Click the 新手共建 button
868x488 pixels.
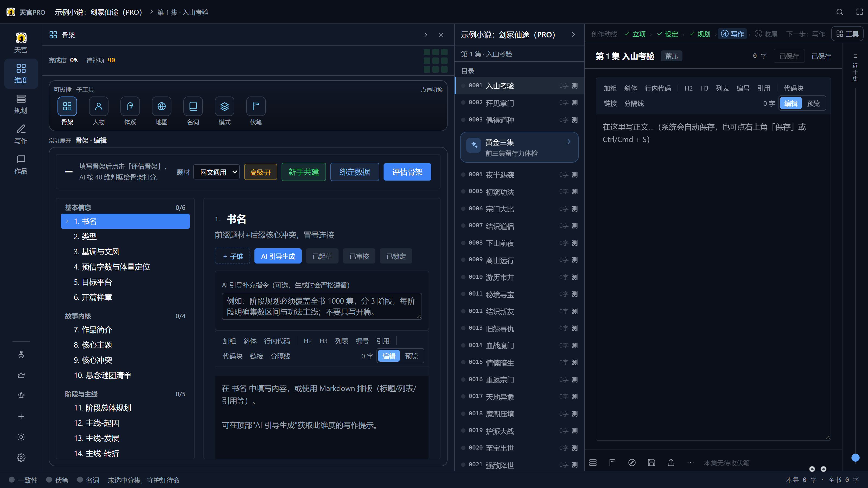tap(304, 172)
